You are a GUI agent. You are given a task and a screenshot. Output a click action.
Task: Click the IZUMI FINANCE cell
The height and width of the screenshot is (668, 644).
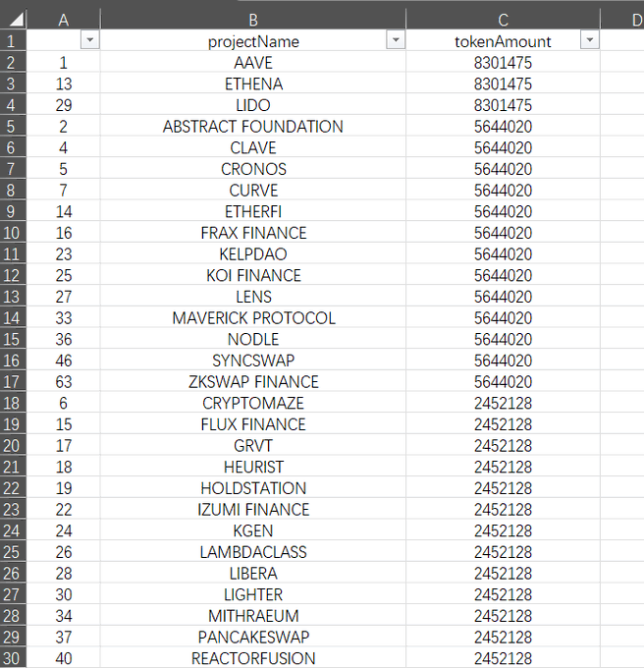[253, 510]
